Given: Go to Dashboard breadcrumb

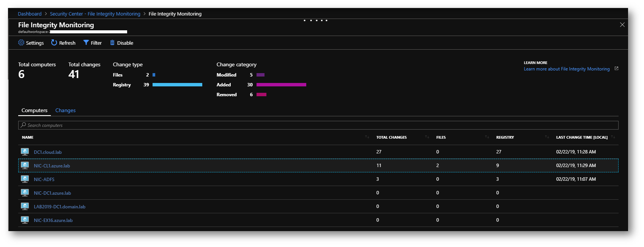Looking at the screenshot, I should 30,14.
